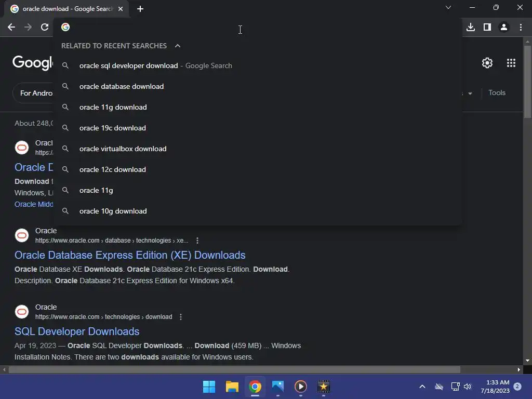Open the starred film strip taskbar app
Image resolution: width=532 pixels, height=399 pixels.
tap(324, 387)
